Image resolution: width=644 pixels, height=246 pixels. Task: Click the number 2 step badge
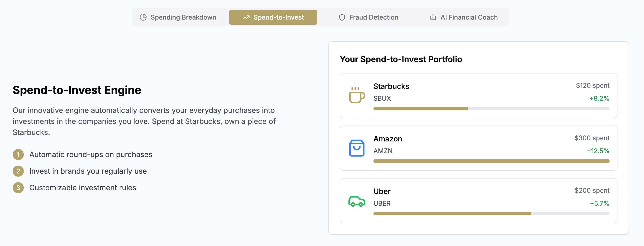[x=18, y=171]
